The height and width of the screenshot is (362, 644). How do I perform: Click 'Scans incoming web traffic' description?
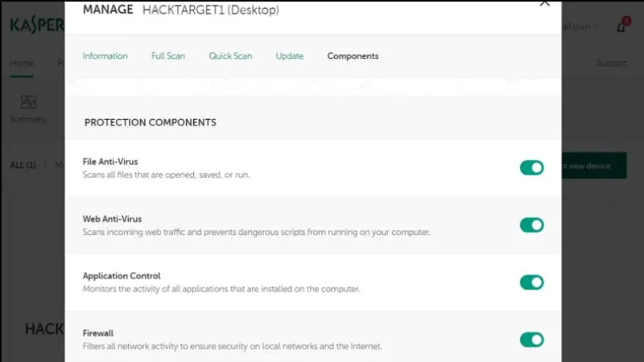(257, 232)
